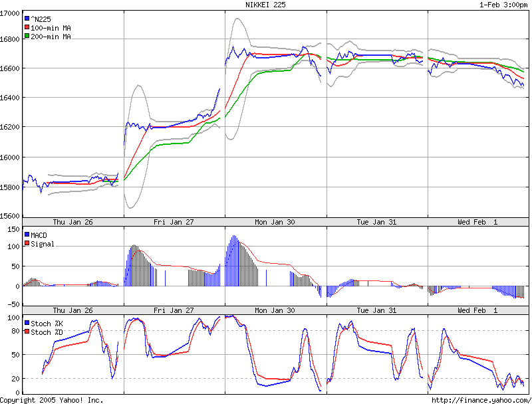
Task: Click the blue Stoch %K legend swatch
Action: pyautogui.click(x=27, y=323)
